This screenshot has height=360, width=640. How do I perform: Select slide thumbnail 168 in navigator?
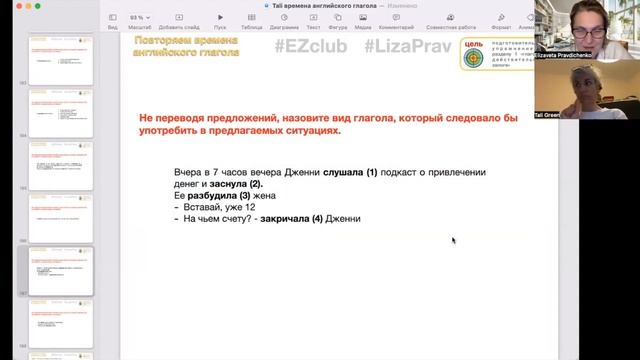tap(61, 324)
